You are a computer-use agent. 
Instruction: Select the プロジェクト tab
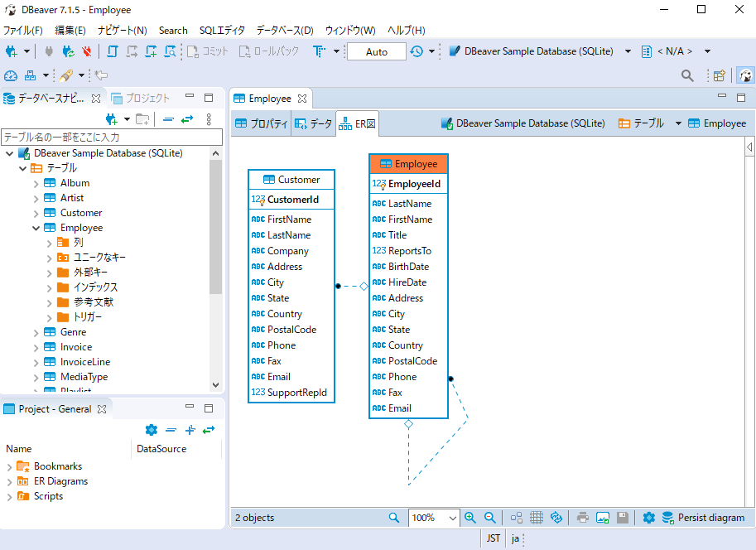point(140,99)
